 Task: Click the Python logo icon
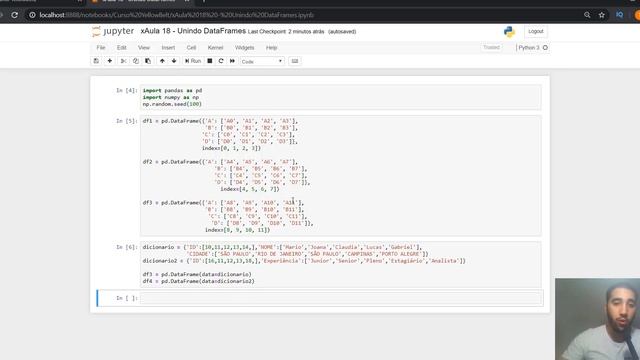[x=509, y=31]
